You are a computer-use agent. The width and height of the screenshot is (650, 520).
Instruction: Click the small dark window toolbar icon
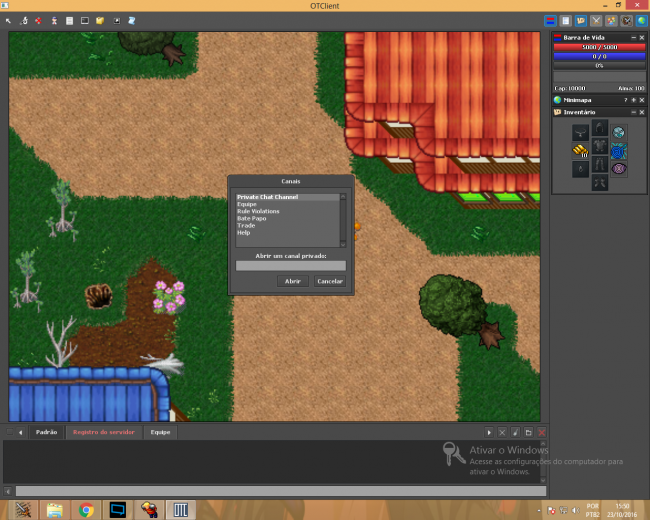click(117, 21)
